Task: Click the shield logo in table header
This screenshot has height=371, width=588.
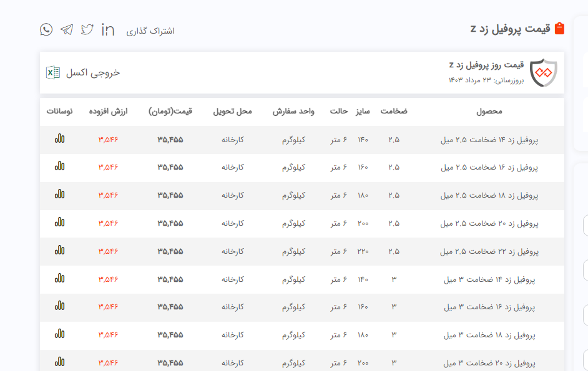Action: [x=543, y=72]
